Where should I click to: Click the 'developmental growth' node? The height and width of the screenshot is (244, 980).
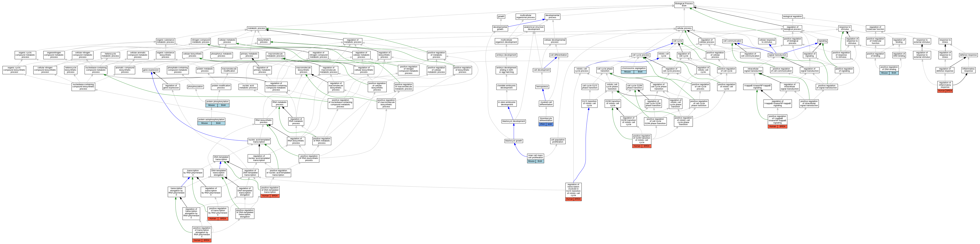point(500,28)
